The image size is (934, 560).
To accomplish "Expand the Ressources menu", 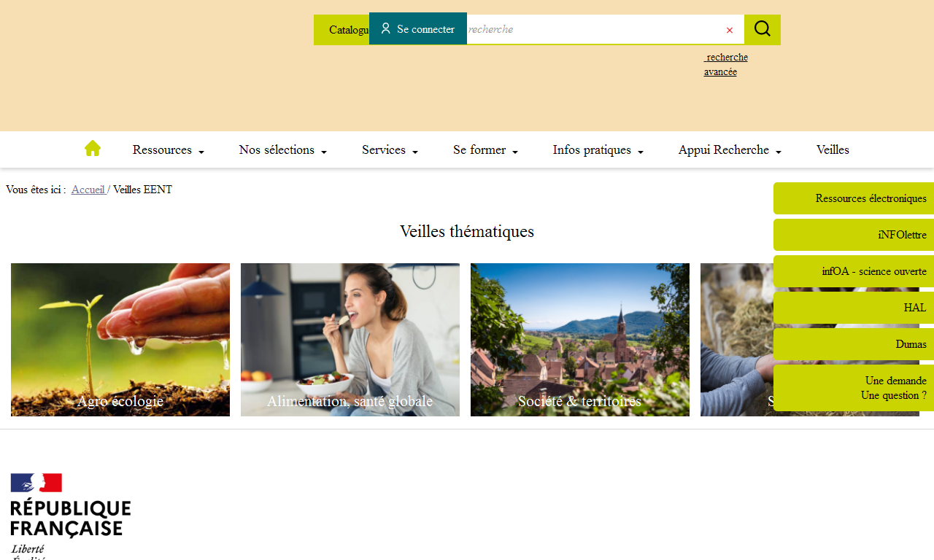I will coord(168,149).
